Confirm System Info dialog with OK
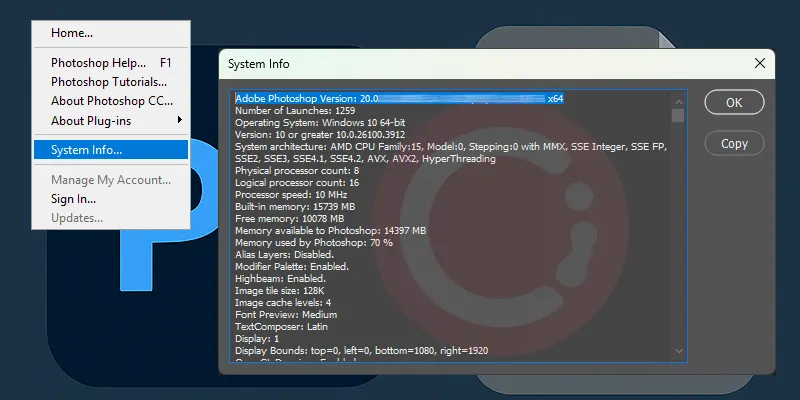Screen dimensions: 800x400 734,103
